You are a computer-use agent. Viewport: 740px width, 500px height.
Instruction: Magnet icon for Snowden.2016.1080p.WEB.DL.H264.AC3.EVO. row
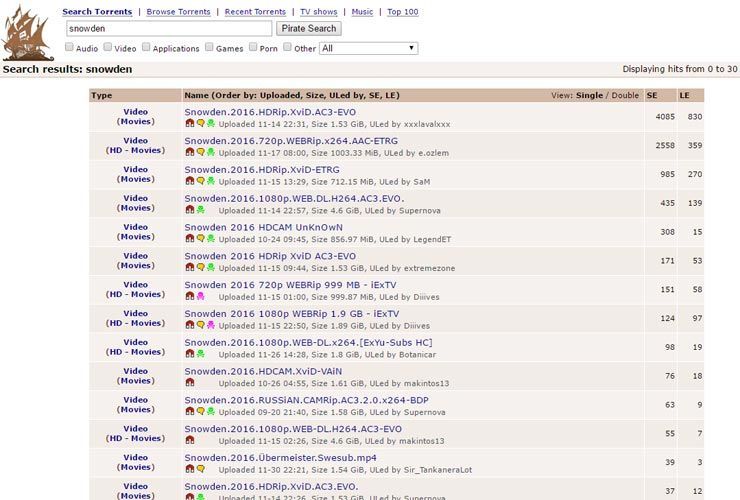[190, 210]
